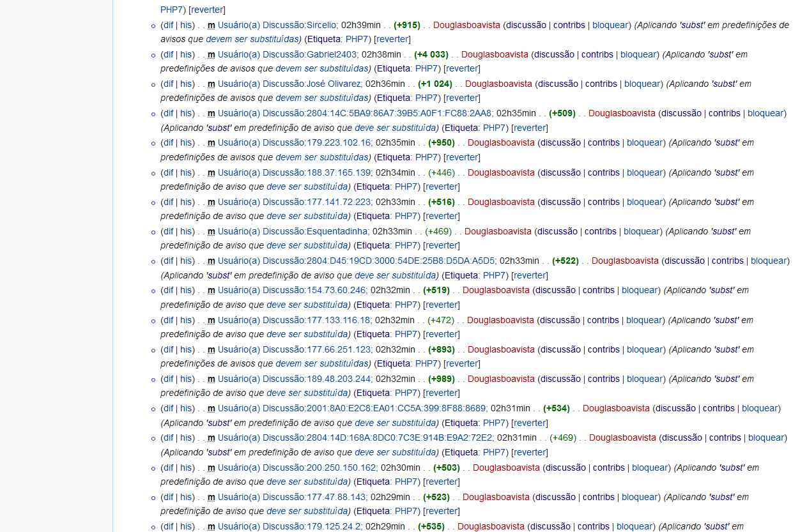Viewport: 807px width, 532px height.
Task: Open Discussão:200.250.150.162 page link
Action: [298, 467]
